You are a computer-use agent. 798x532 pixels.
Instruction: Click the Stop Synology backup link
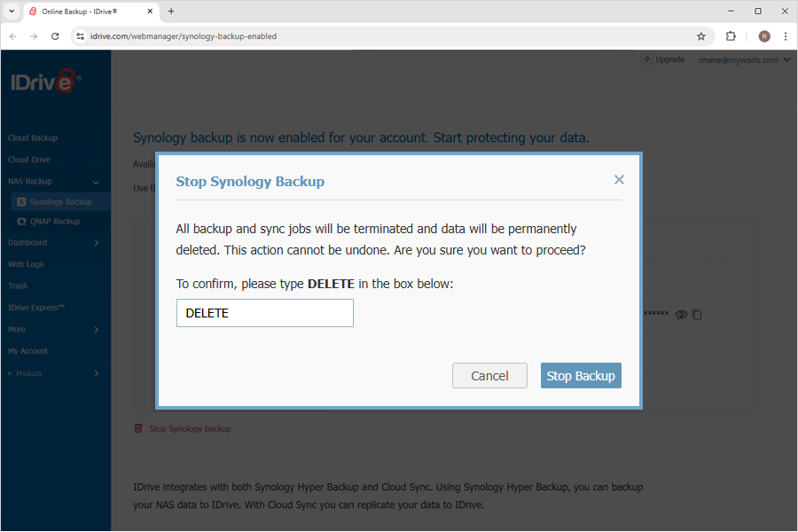pyautogui.click(x=190, y=428)
